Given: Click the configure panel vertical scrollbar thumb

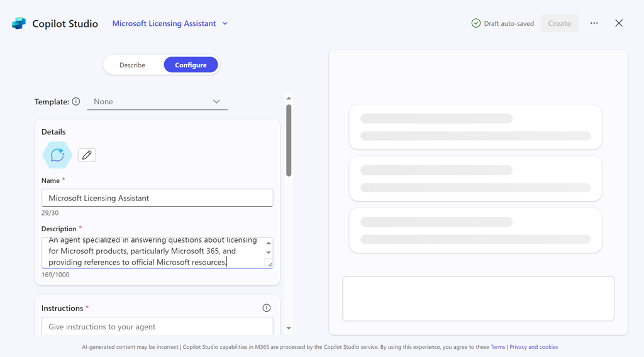Looking at the screenshot, I should [x=289, y=138].
